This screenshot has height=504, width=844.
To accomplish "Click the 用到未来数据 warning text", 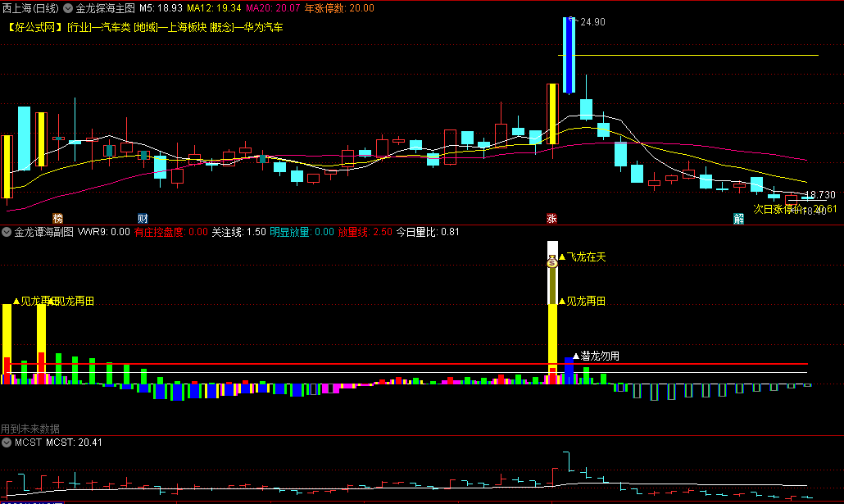I will click(x=30, y=429).
